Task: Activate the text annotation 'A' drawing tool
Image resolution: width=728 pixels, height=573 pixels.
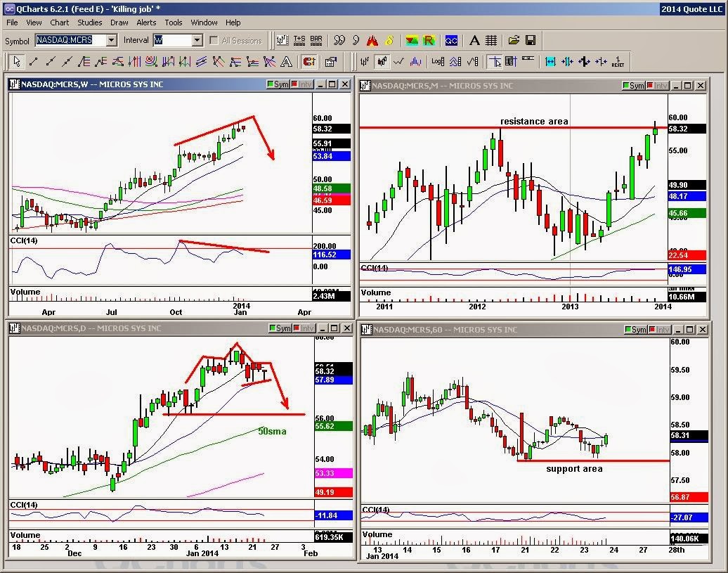Action: click(x=286, y=61)
